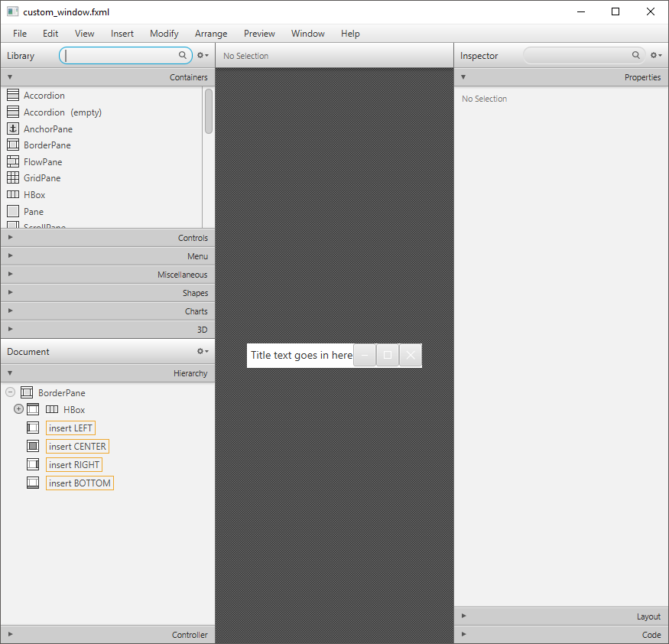The image size is (669, 644).
Task: Expand the Miscellaneous section
Action: point(10,274)
